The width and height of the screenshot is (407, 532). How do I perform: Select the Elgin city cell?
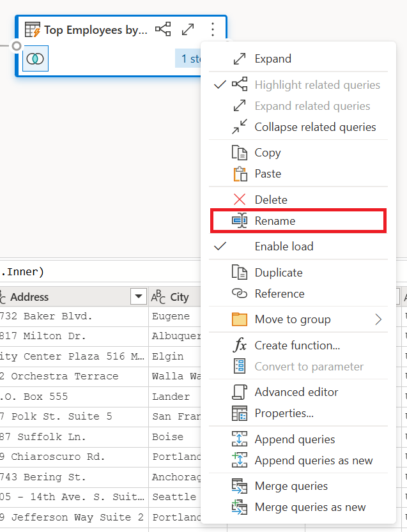pos(175,356)
